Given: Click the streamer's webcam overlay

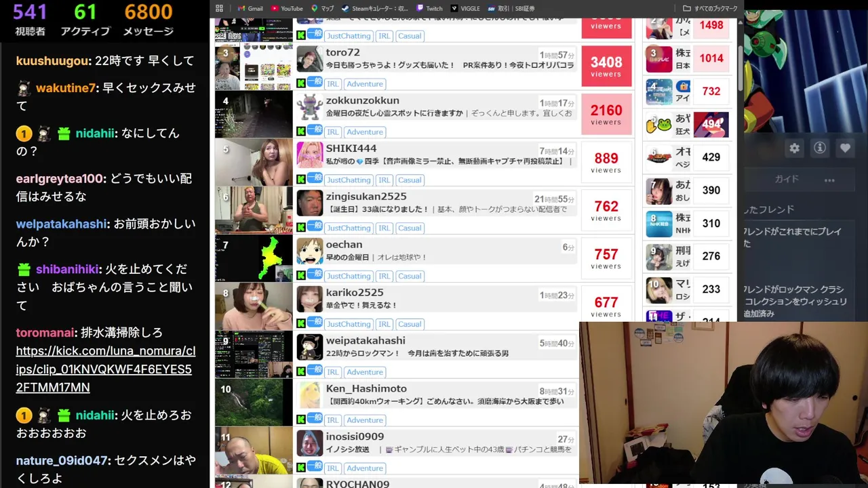Looking at the screenshot, I should [x=724, y=405].
